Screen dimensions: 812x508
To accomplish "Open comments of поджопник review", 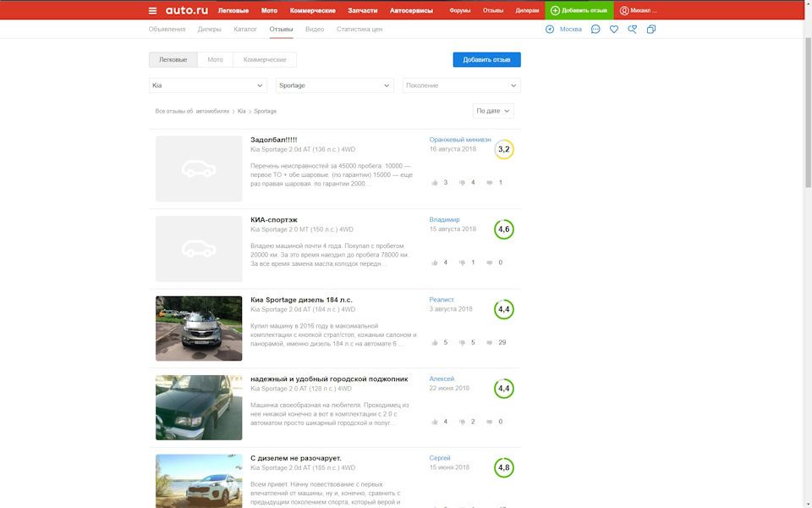I will (x=490, y=422).
